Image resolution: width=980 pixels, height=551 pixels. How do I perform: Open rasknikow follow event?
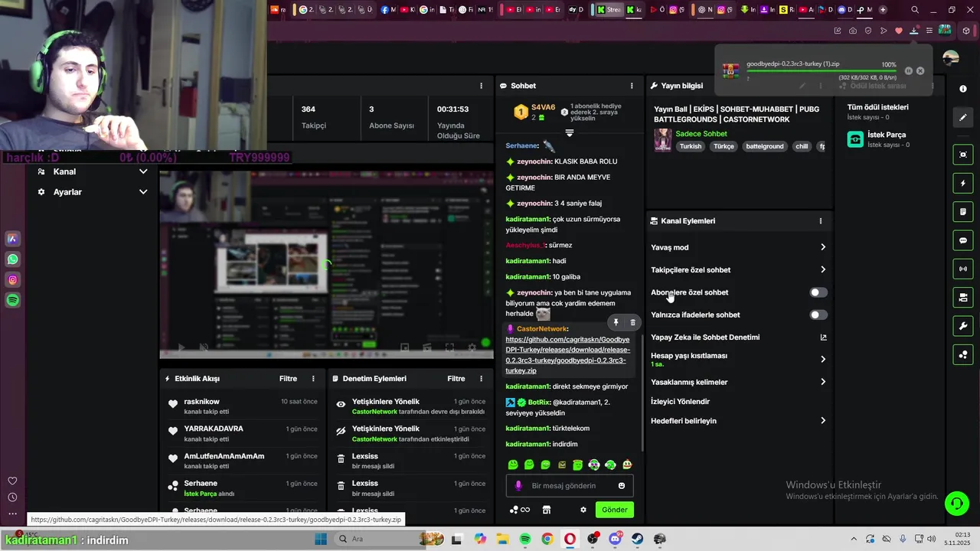(x=242, y=406)
